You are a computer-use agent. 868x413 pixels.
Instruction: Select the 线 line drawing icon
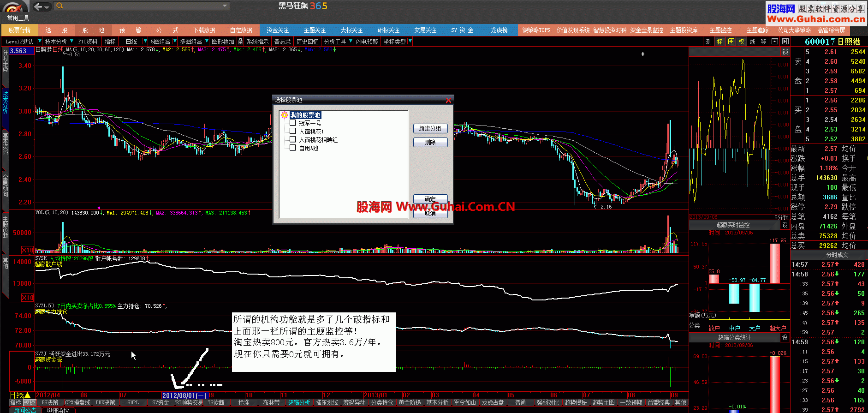pyautogui.click(x=752, y=42)
